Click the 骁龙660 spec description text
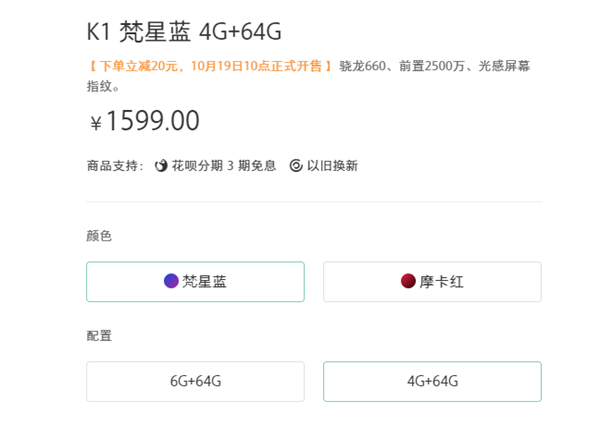 click(361, 66)
